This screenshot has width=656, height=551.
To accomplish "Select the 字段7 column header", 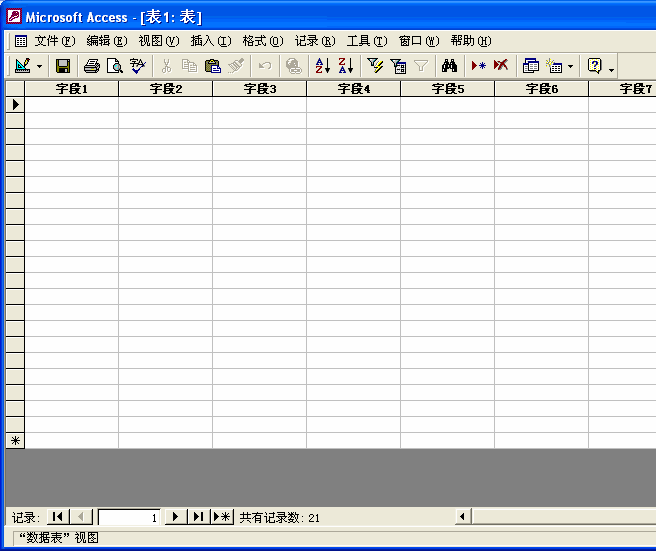I will (623, 89).
